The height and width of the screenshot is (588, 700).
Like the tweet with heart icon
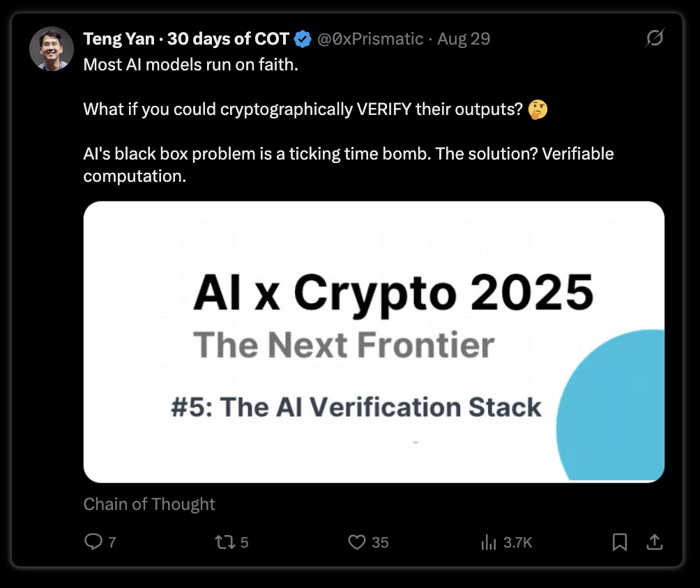point(357,542)
